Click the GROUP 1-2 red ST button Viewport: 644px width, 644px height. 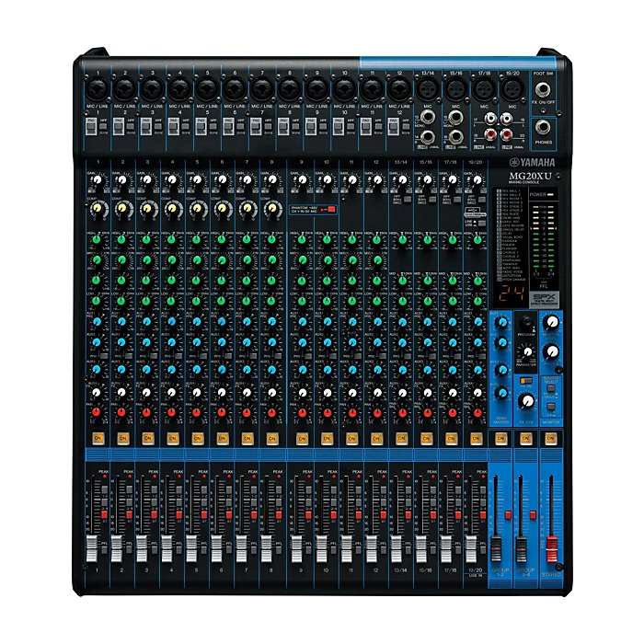click(508, 515)
